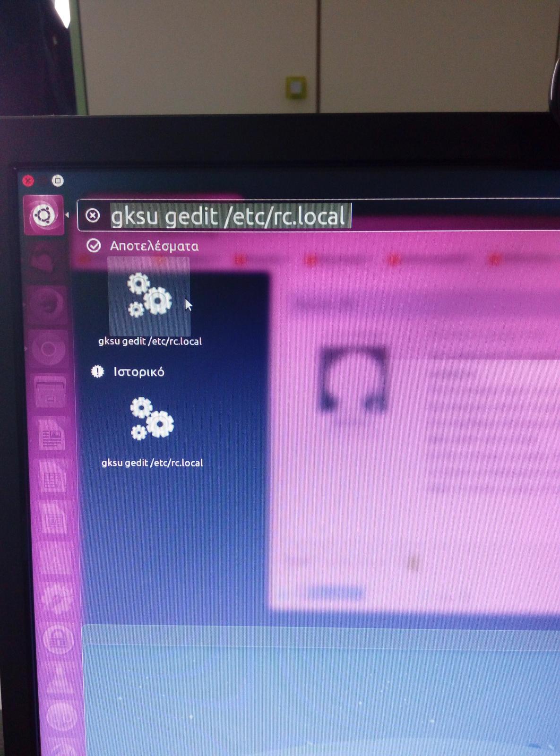Run gksu gedit entry under Ιστορικό
The height and width of the screenshot is (756, 560).
(152, 419)
